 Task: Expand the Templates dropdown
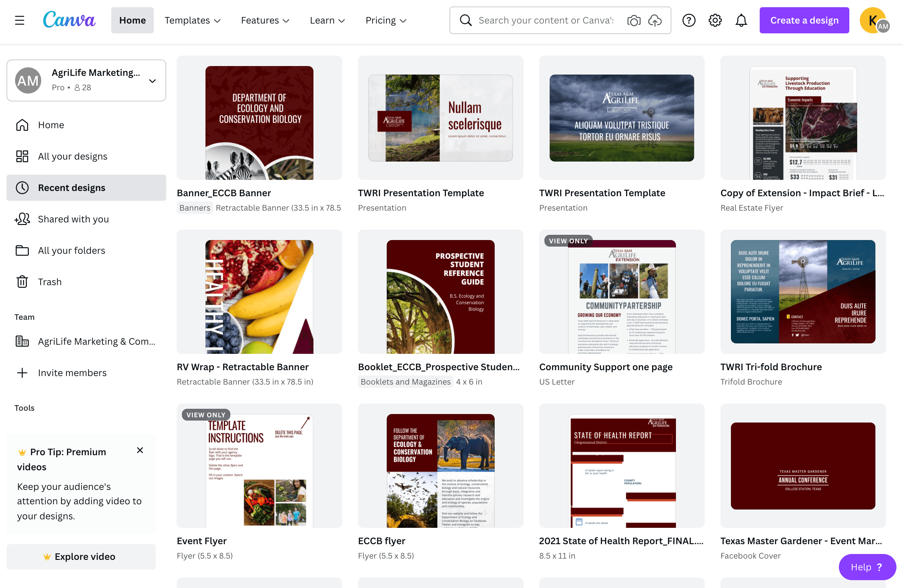pyautogui.click(x=192, y=20)
